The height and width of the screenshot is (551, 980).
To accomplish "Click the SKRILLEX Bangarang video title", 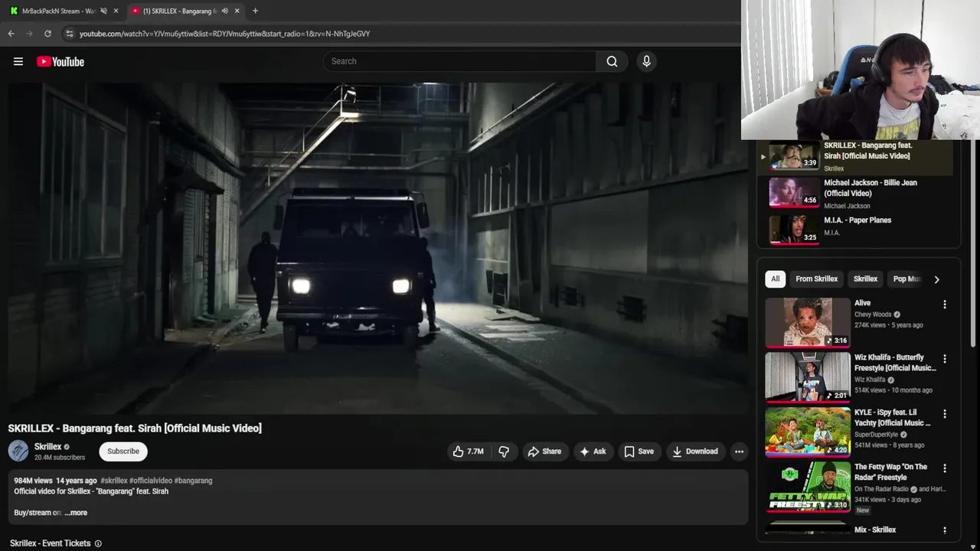I will coord(135,429).
